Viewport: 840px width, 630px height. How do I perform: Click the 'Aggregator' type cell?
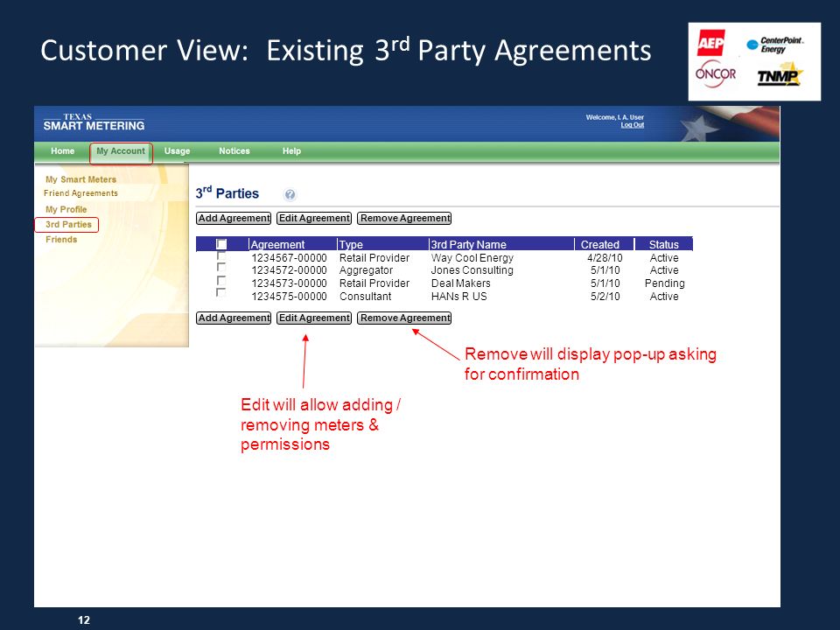pos(366,270)
